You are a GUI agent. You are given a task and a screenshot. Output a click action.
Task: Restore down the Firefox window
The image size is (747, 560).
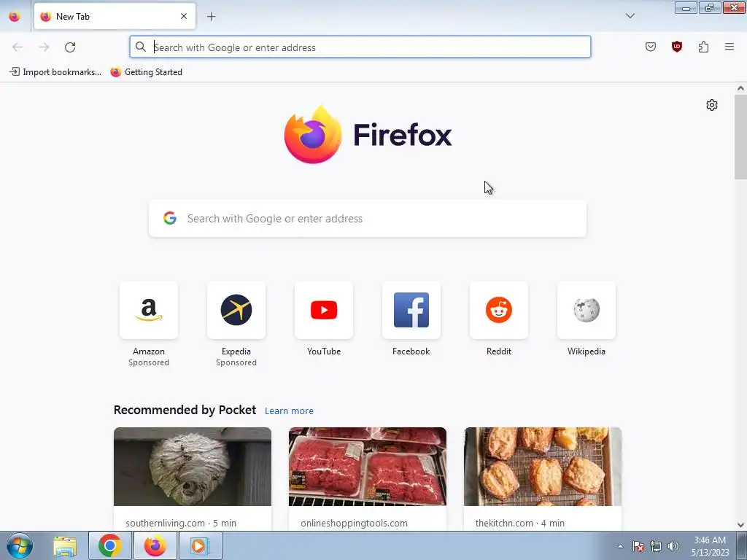tap(710, 7)
